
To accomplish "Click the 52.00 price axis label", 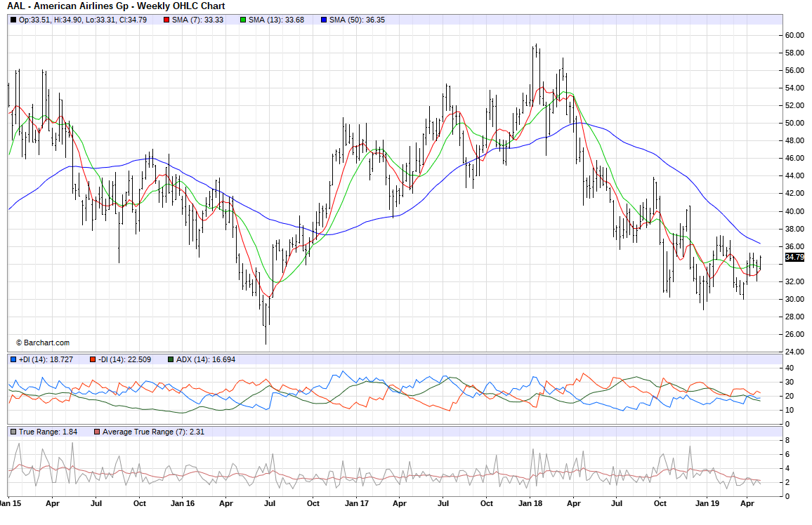I will [x=795, y=106].
